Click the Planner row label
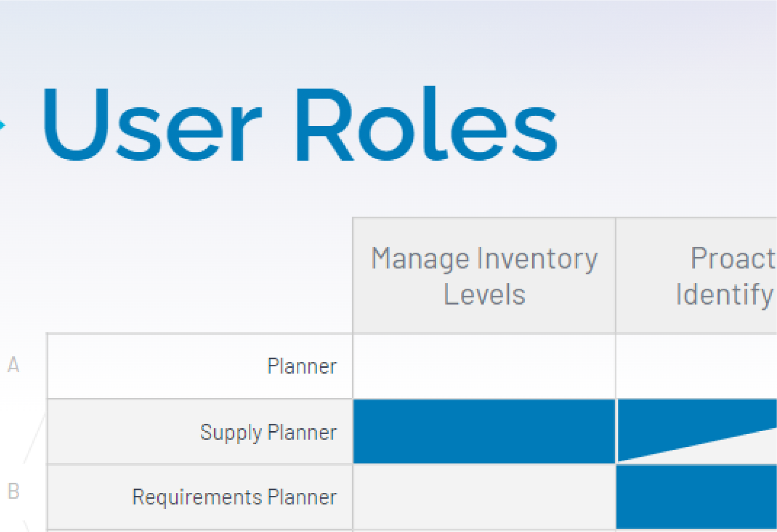777x532 pixels. point(302,366)
